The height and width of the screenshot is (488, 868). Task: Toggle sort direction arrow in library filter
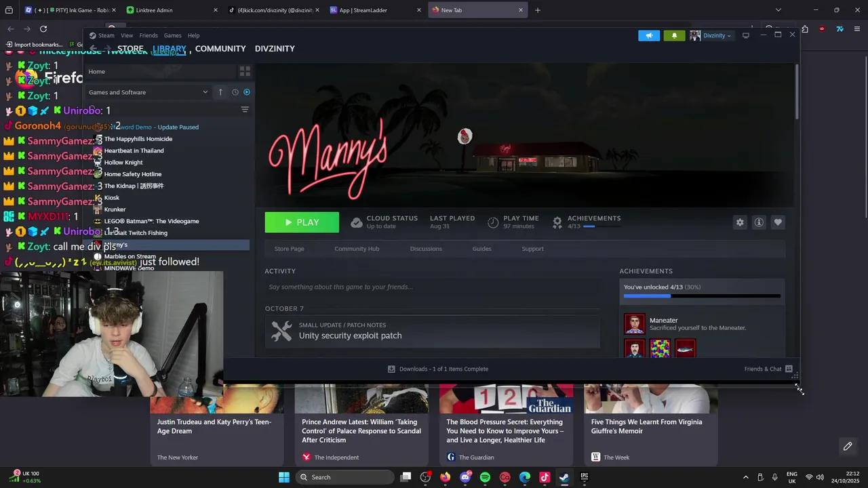tap(220, 92)
